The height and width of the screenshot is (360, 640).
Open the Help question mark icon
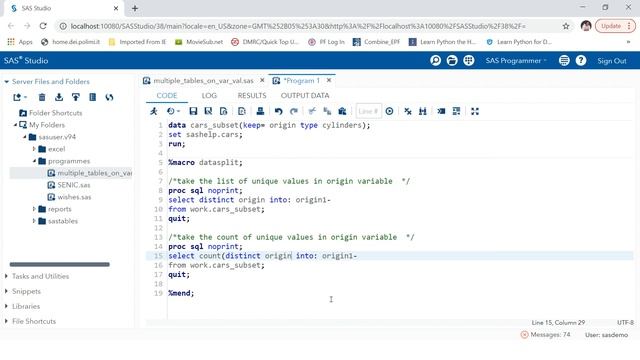pyautogui.click(x=581, y=60)
